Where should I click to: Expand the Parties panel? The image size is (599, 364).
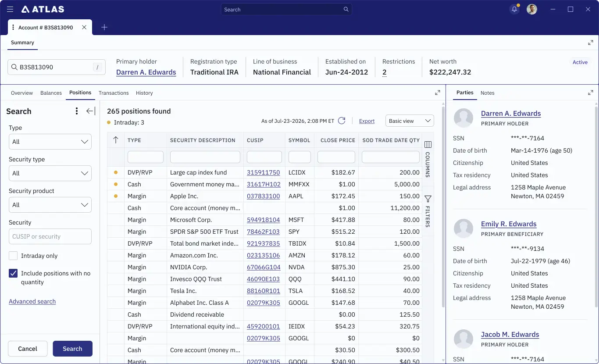pyautogui.click(x=591, y=93)
